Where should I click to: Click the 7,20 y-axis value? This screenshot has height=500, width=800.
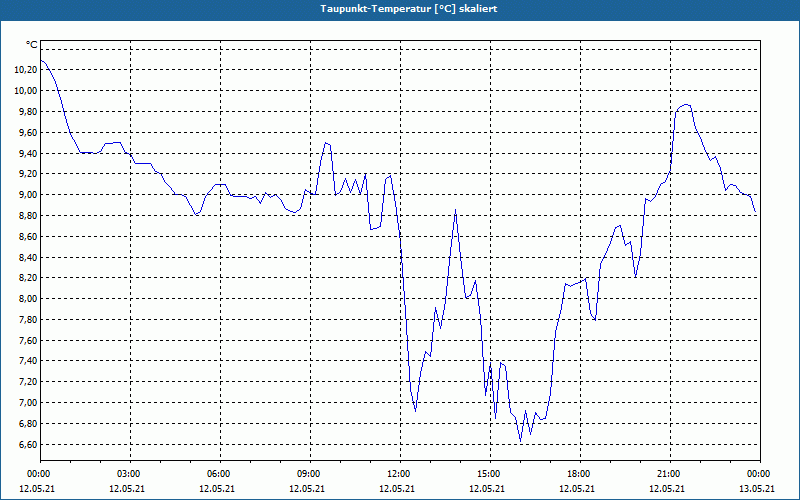28,382
